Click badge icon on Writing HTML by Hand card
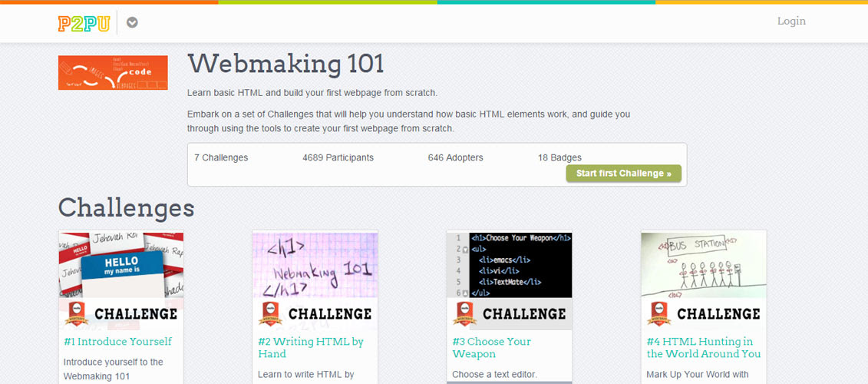The image size is (868, 384). 270,313
